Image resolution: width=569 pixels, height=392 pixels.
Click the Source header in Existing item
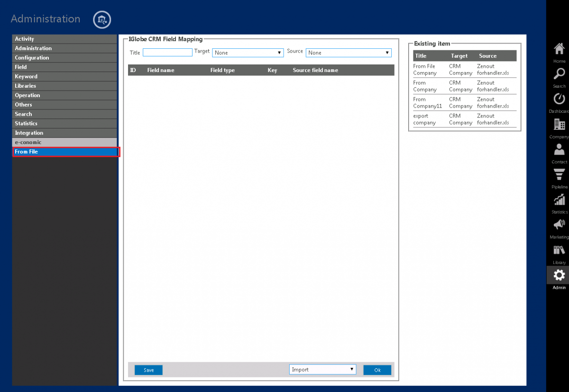point(487,56)
